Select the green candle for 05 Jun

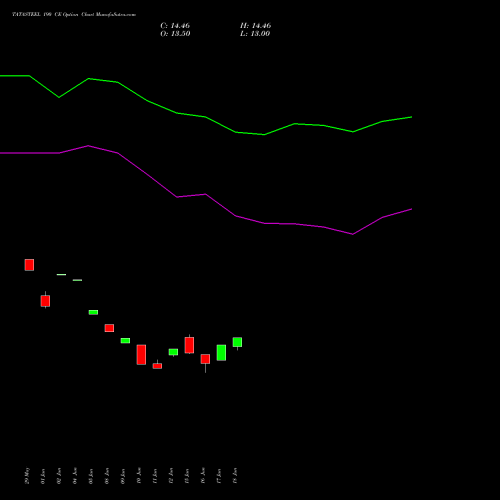tap(93, 312)
